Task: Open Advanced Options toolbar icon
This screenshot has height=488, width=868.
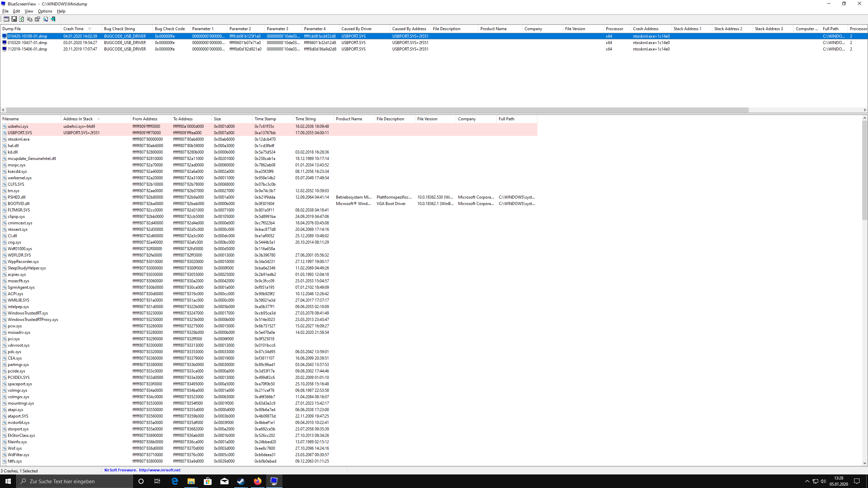Action: (x=6, y=19)
